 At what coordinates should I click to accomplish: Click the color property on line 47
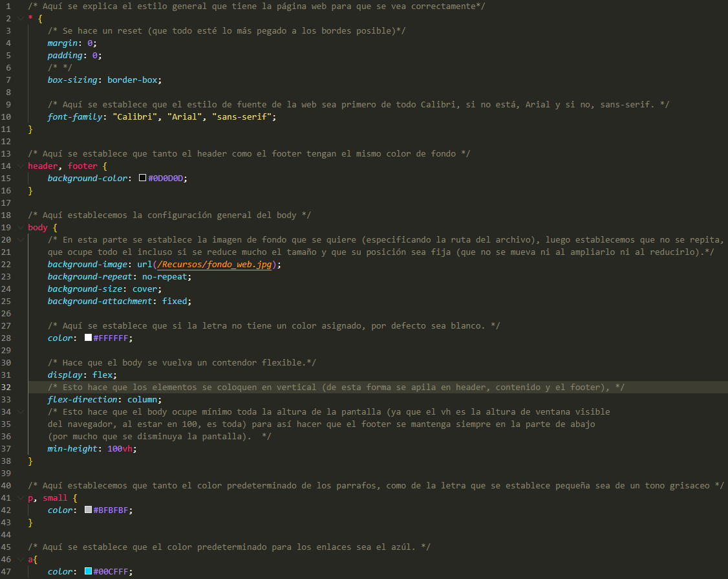click(60, 571)
